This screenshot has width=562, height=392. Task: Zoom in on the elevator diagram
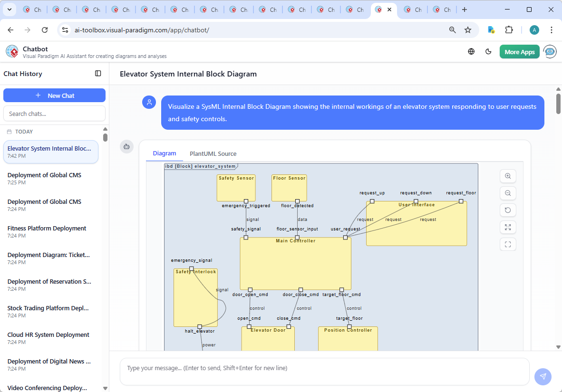tap(508, 176)
